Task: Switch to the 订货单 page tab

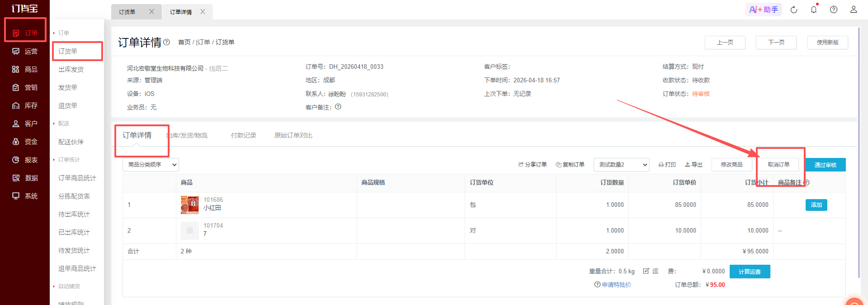Action: (x=127, y=12)
